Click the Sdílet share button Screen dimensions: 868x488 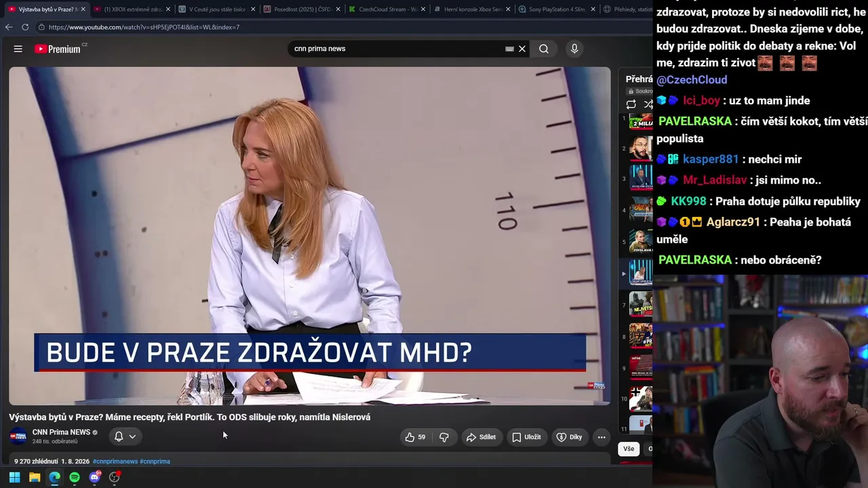(x=481, y=437)
